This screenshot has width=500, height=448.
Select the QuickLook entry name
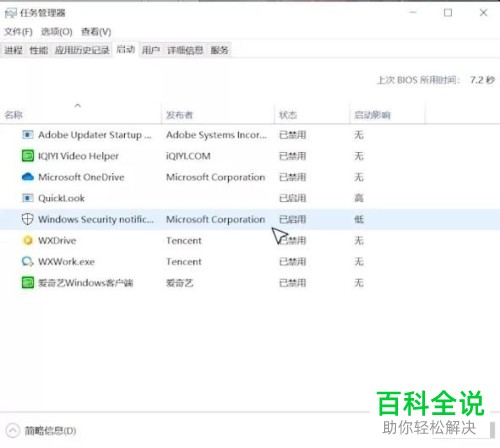point(61,198)
